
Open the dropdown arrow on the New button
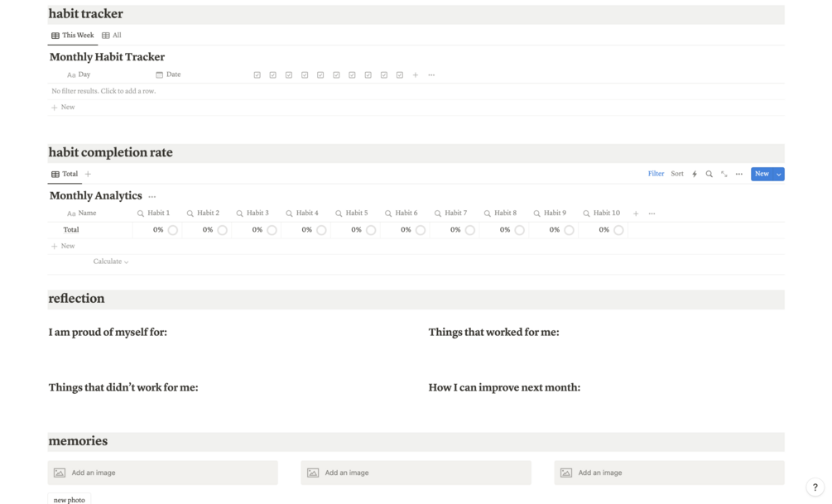coord(778,174)
